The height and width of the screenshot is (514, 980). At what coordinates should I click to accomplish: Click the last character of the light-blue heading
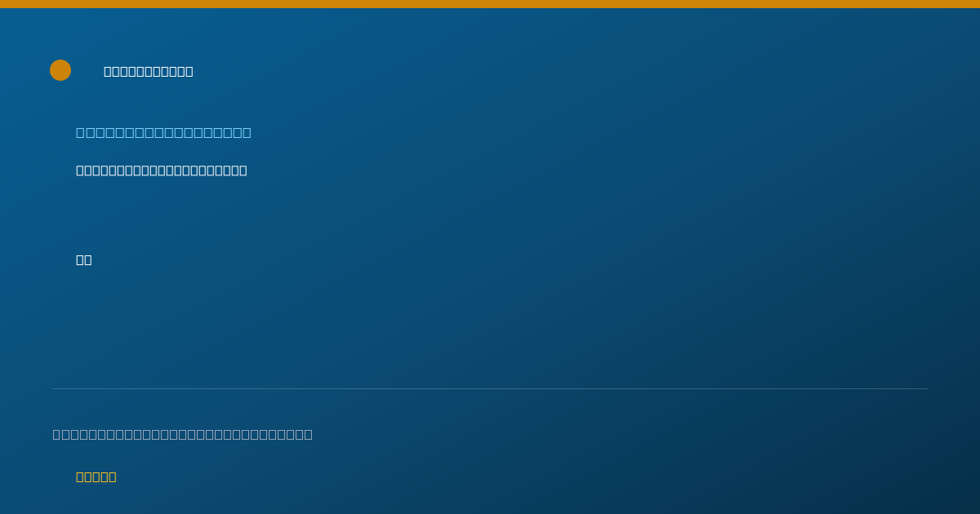tap(247, 132)
